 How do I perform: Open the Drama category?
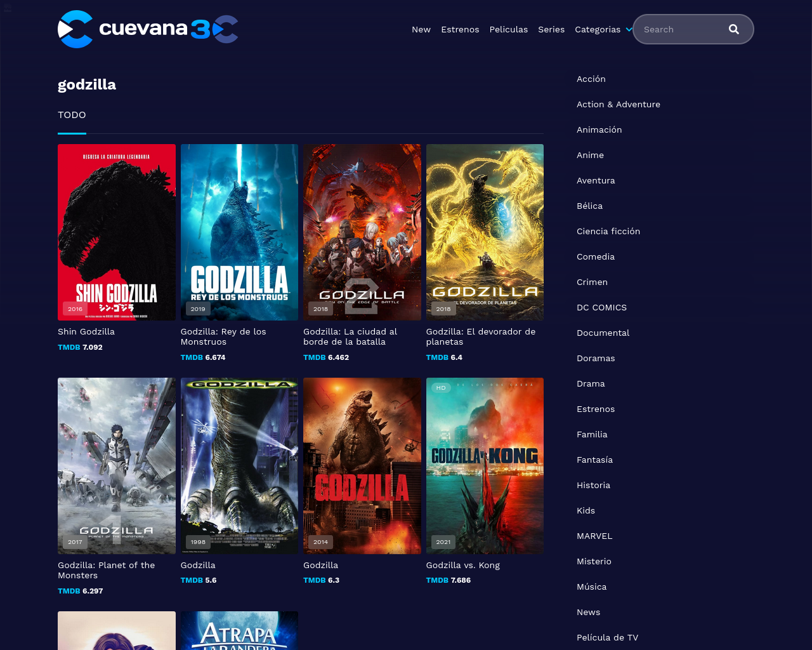click(x=591, y=383)
